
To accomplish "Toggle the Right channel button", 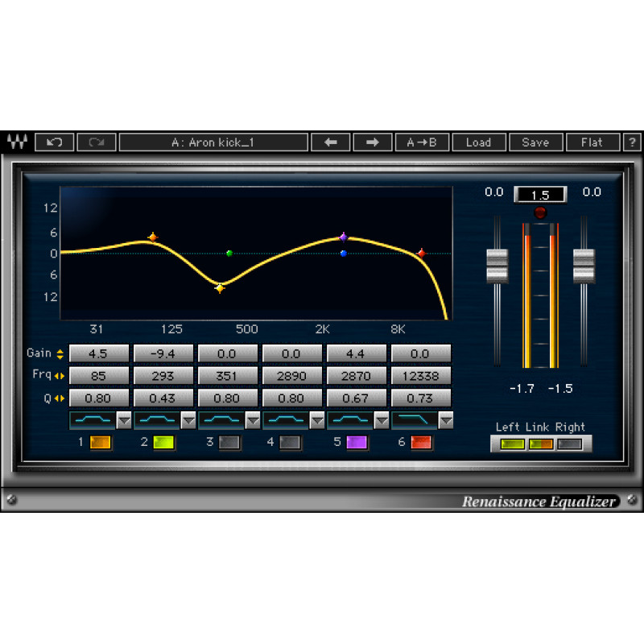I will click(570, 444).
